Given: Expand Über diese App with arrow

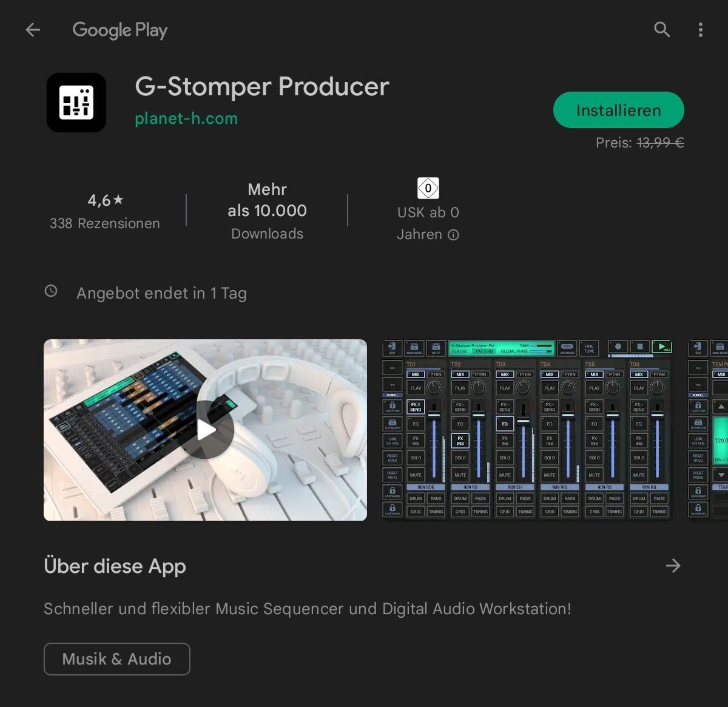Looking at the screenshot, I should coord(673,566).
